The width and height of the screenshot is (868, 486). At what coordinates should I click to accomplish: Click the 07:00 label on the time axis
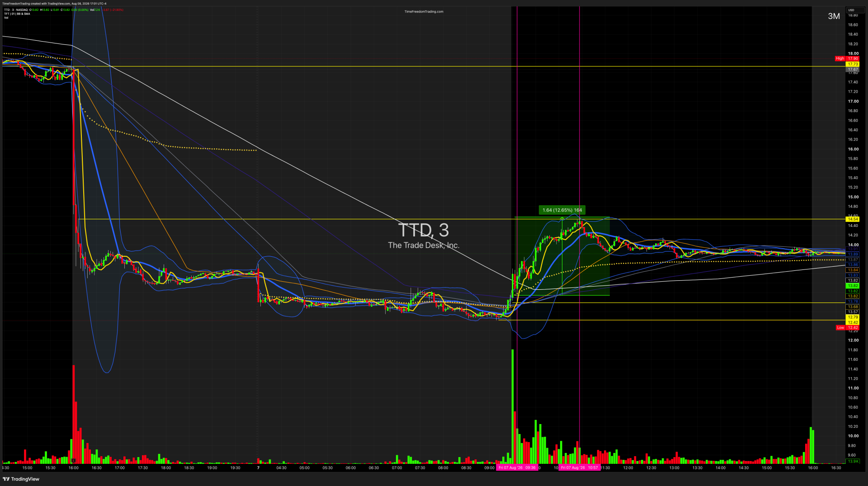397,468
